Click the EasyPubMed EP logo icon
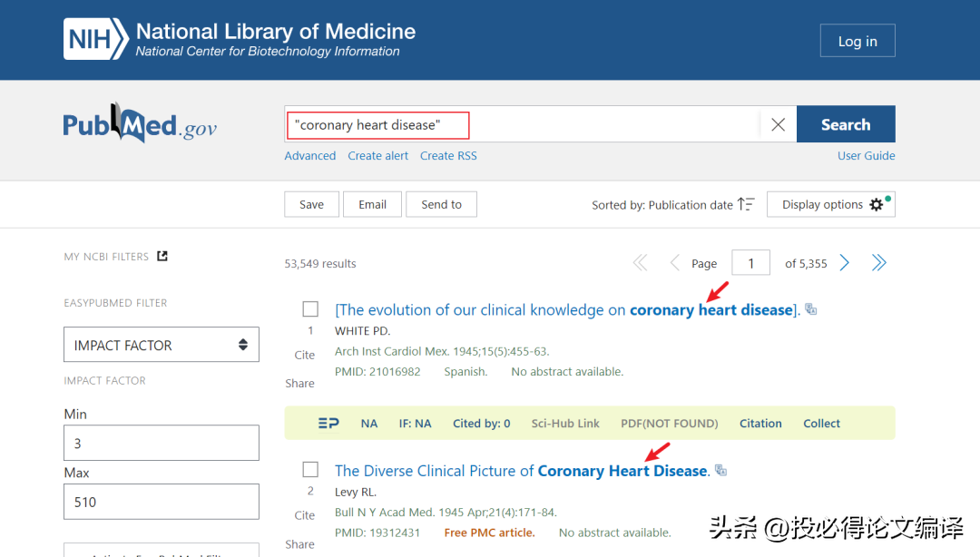Image resolution: width=980 pixels, height=557 pixels. (x=328, y=424)
